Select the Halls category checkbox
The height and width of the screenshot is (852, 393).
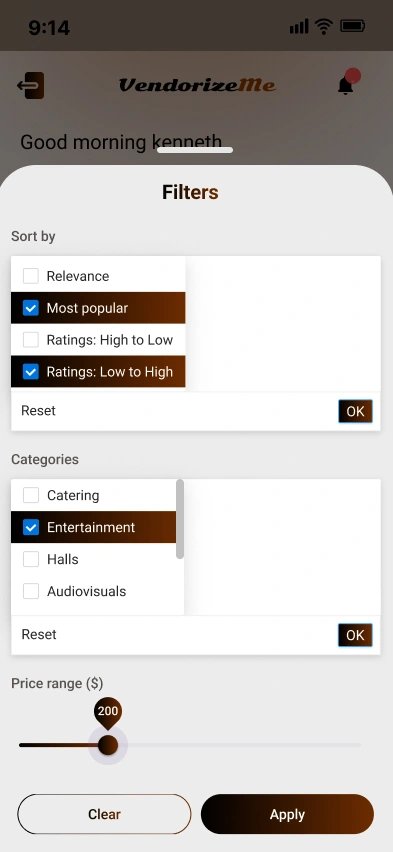point(31,559)
